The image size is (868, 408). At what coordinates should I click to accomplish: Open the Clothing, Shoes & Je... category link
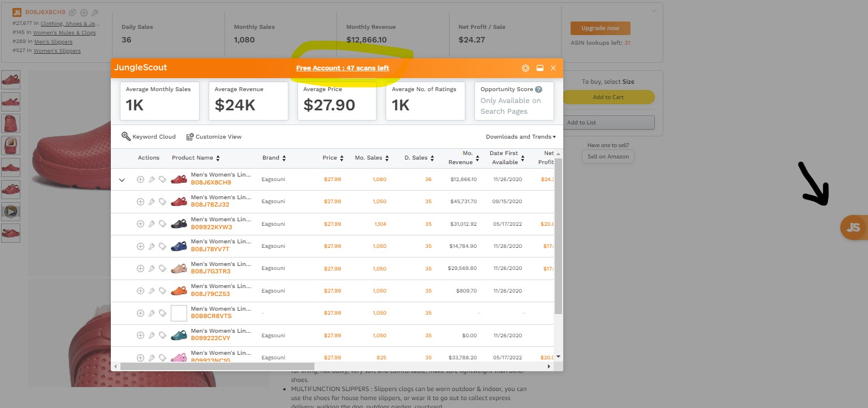[70, 24]
